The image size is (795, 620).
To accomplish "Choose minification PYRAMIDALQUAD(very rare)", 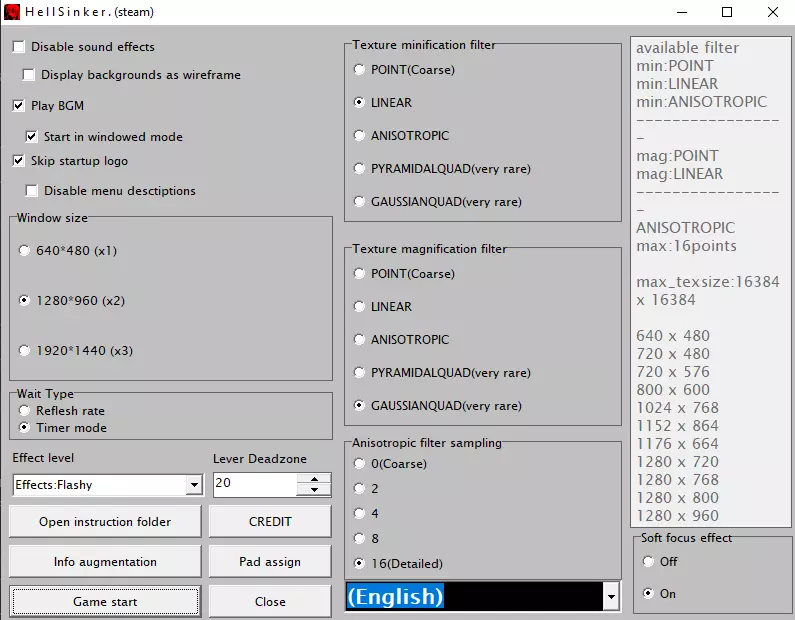I will 359,168.
